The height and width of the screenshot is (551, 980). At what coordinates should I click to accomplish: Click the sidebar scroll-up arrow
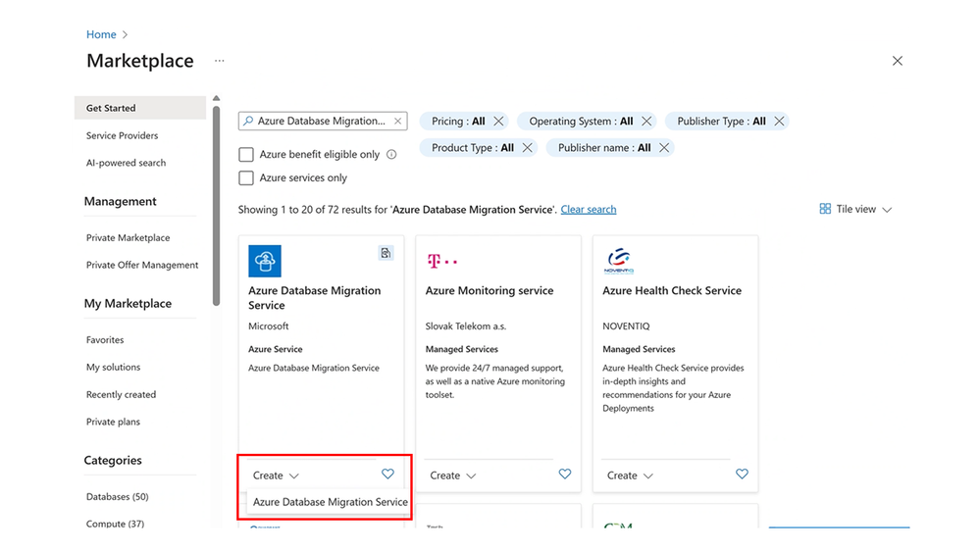tap(216, 98)
